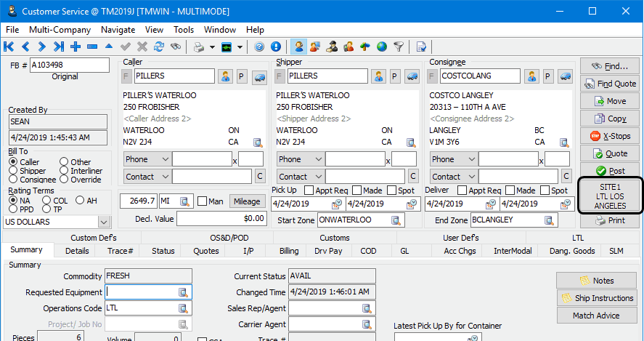Open the Caller truck icon button

(259, 76)
